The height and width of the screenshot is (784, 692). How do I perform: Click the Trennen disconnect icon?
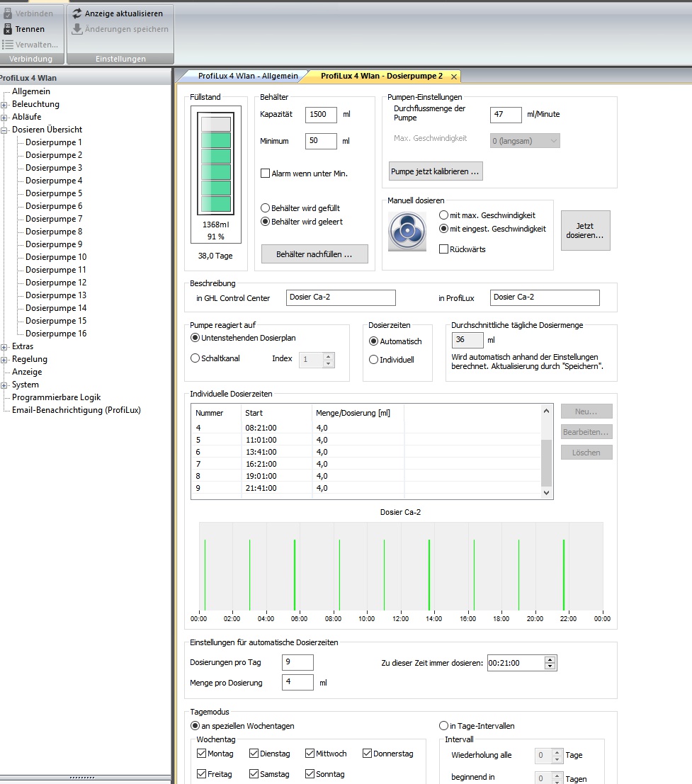coord(8,29)
